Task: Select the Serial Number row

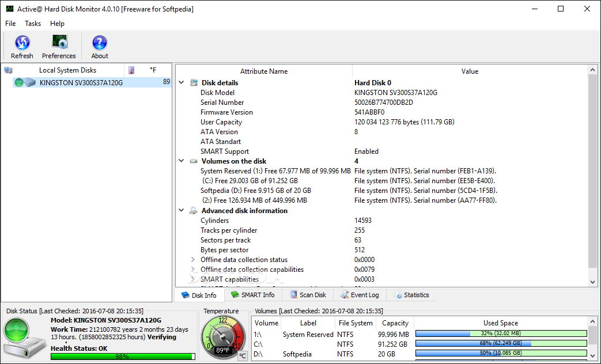Action: coord(381,103)
